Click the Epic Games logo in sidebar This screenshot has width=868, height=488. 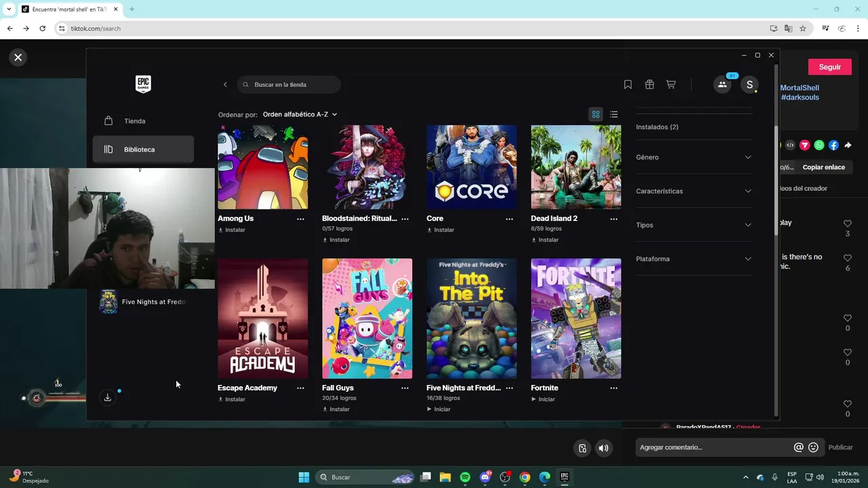(143, 84)
